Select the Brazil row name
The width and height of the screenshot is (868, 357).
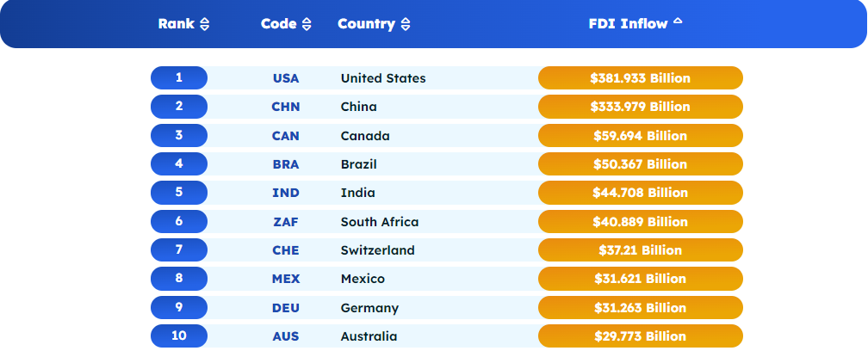tap(358, 164)
